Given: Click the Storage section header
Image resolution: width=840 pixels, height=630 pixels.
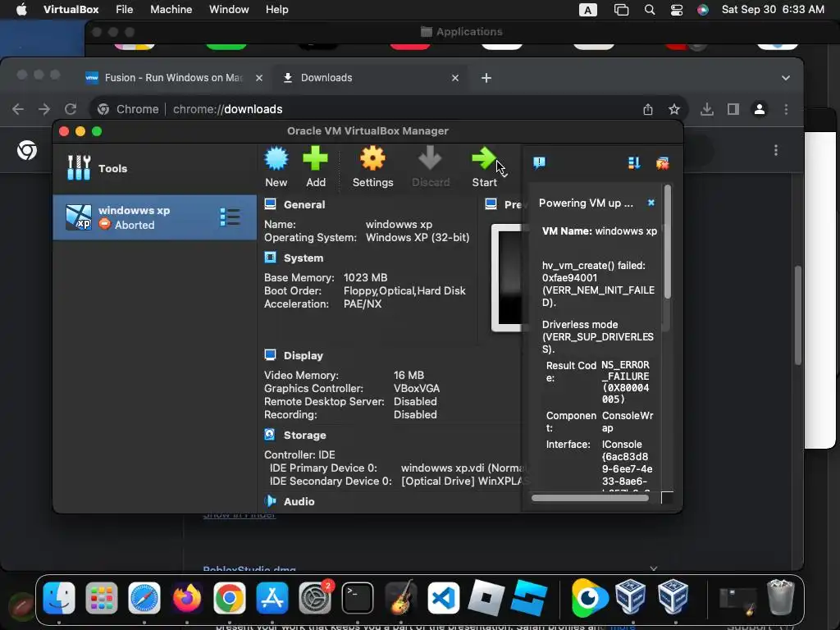Looking at the screenshot, I should click(304, 436).
